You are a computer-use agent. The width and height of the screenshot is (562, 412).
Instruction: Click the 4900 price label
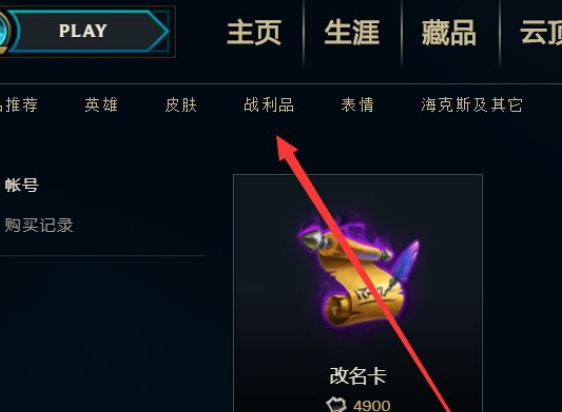click(x=372, y=406)
